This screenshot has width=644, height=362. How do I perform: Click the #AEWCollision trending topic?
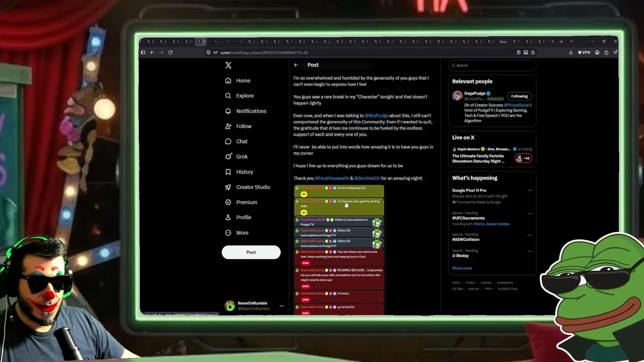point(466,240)
